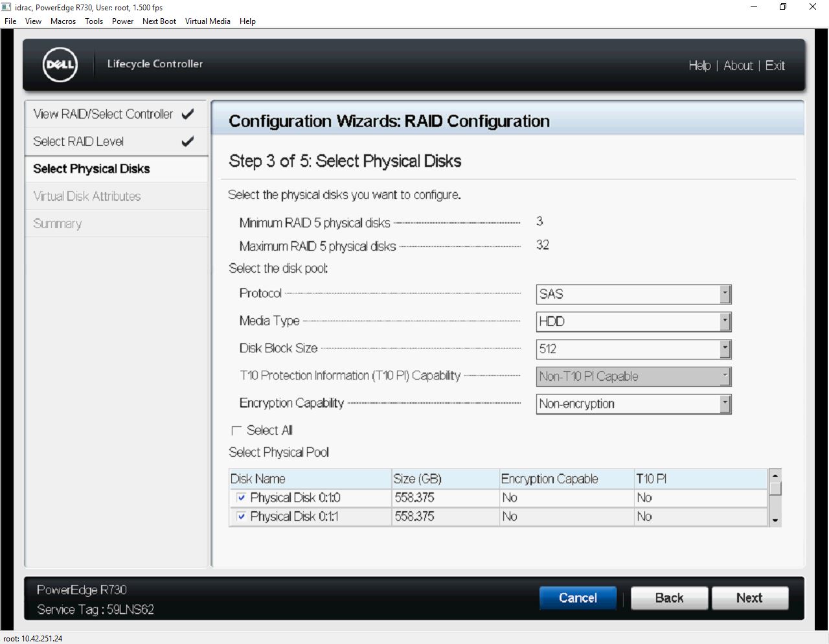Click the Encryption Capable column header

[x=567, y=479]
